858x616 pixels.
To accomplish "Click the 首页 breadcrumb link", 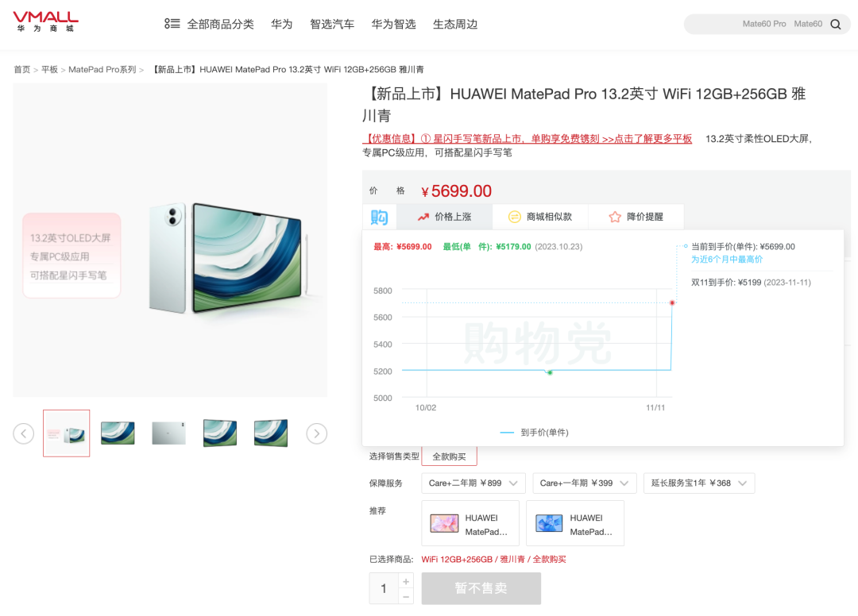I will point(22,69).
